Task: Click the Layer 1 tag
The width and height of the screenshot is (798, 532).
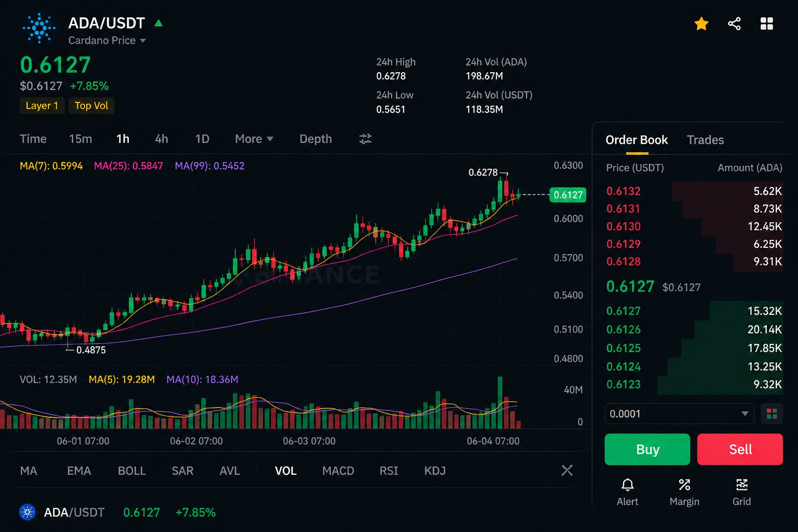Action: pyautogui.click(x=42, y=105)
